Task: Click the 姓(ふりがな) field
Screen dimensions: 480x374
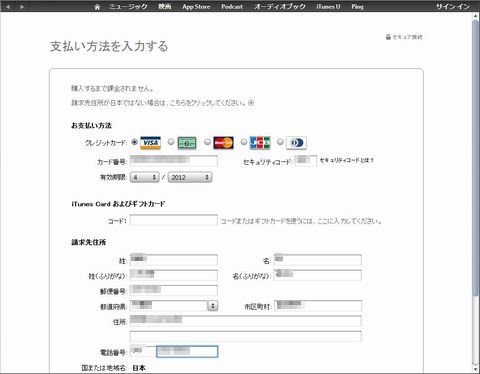Action: pos(174,275)
